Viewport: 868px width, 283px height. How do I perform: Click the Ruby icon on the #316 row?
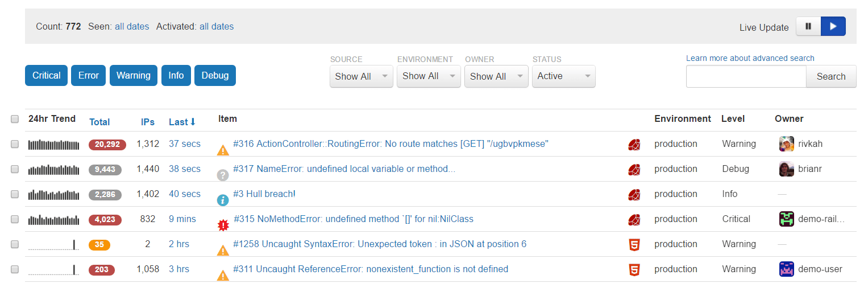[634, 145]
